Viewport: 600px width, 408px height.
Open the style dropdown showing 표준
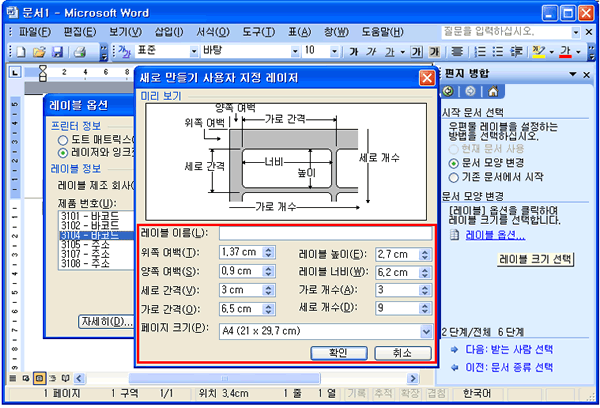point(194,51)
